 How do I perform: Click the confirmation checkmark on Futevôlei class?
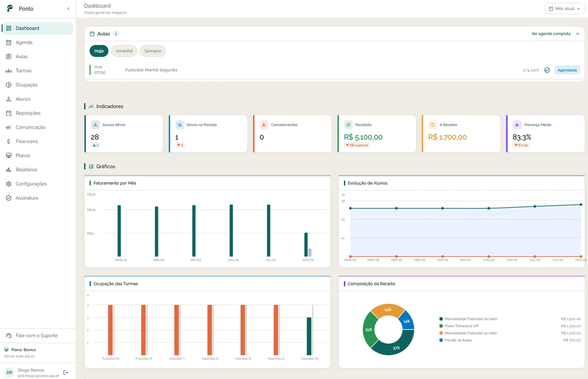(547, 70)
